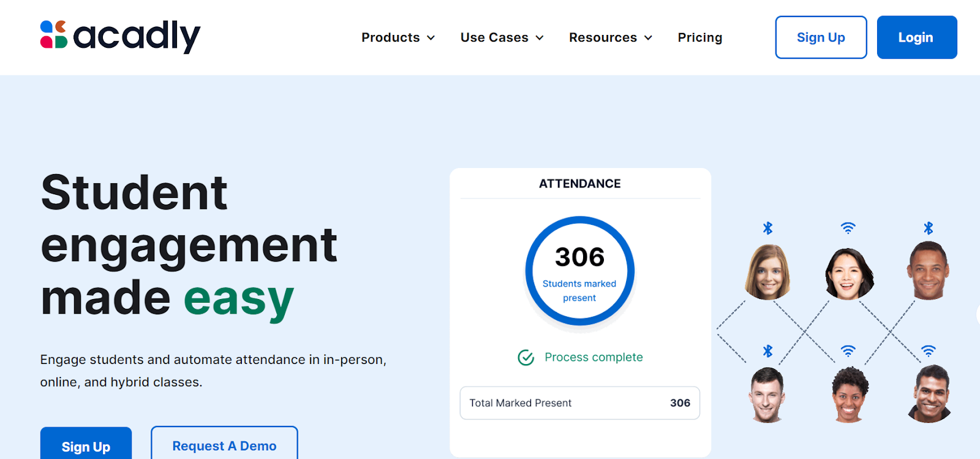Screen dimensions: 980x459
Task: Click the Total Marked Present field
Action: [579, 403]
